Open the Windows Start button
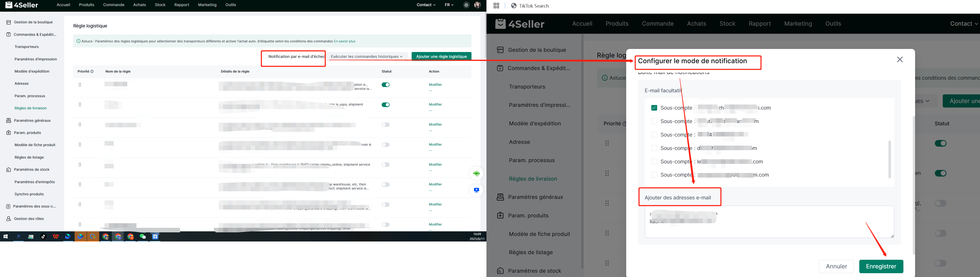This screenshot has width=980, height=277. [5, 237]
